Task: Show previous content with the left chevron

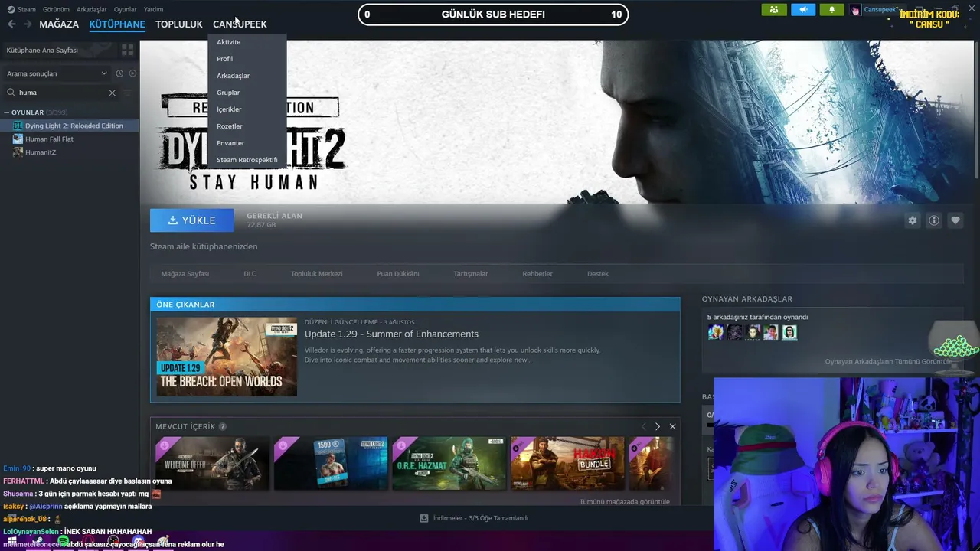Action: 644,427
